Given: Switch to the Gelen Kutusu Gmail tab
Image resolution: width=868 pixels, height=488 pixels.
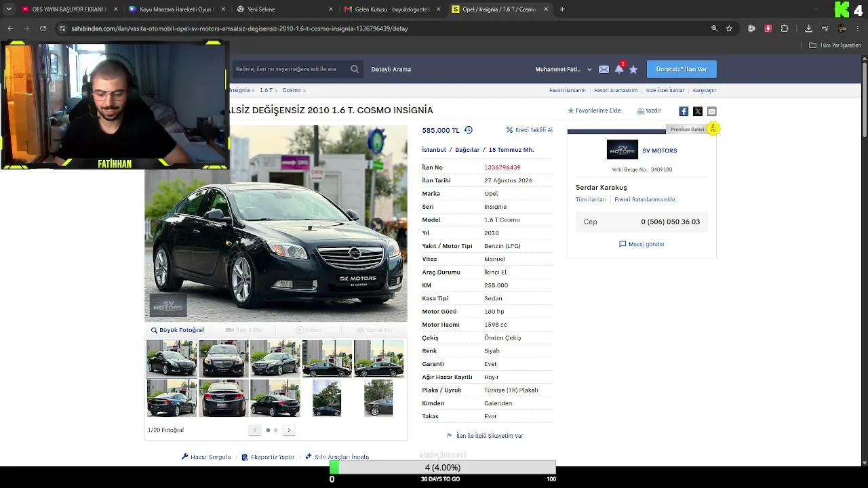Looking at the screenshot, I should pos(391,9).
